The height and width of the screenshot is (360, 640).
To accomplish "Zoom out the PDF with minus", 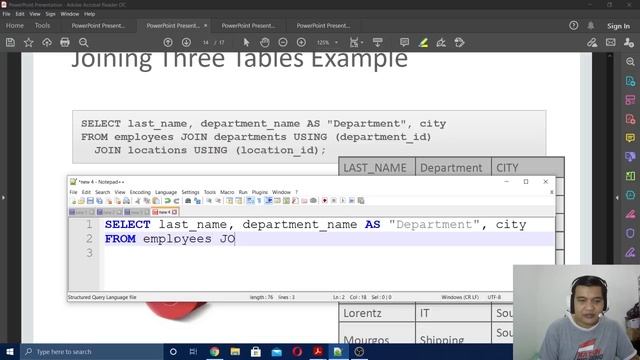I will 283,42.
